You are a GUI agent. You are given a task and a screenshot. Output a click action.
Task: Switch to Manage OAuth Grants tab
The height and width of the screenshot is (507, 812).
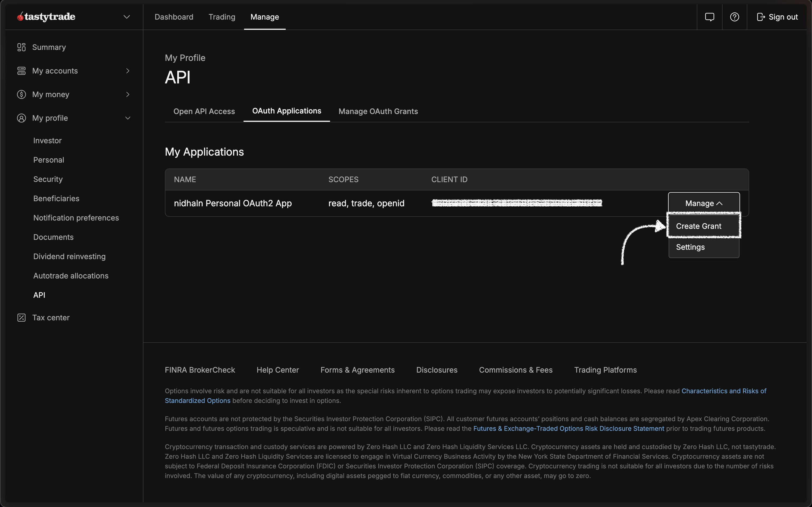(x=378, y=111)
